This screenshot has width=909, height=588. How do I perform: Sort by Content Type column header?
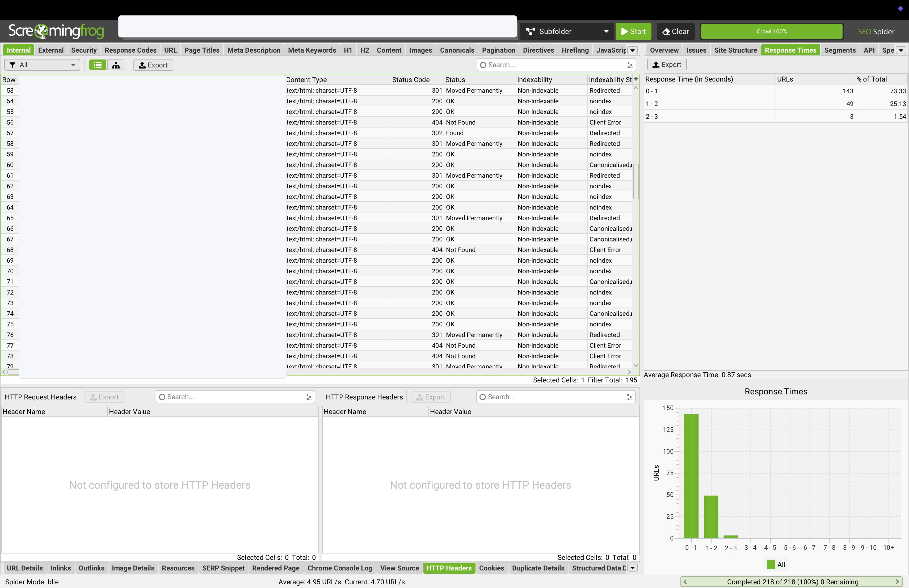coord(338,79)
